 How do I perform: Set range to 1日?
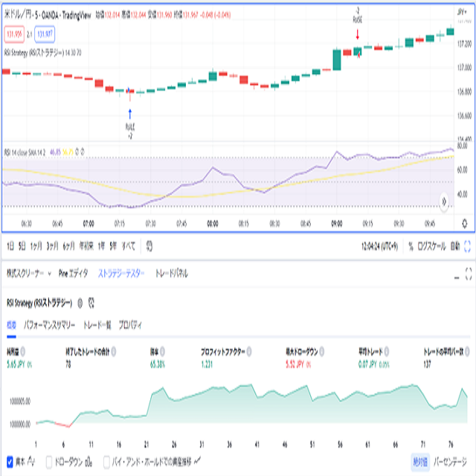click(x=10, y=246)
